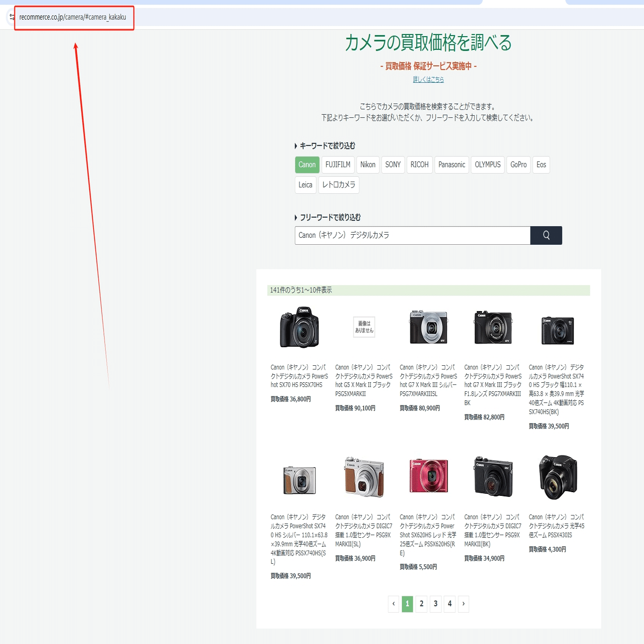This screenshot has height=644, width=644.
Task: Click PSG5XMARKII product title text
Action: [x=364, y=380]
